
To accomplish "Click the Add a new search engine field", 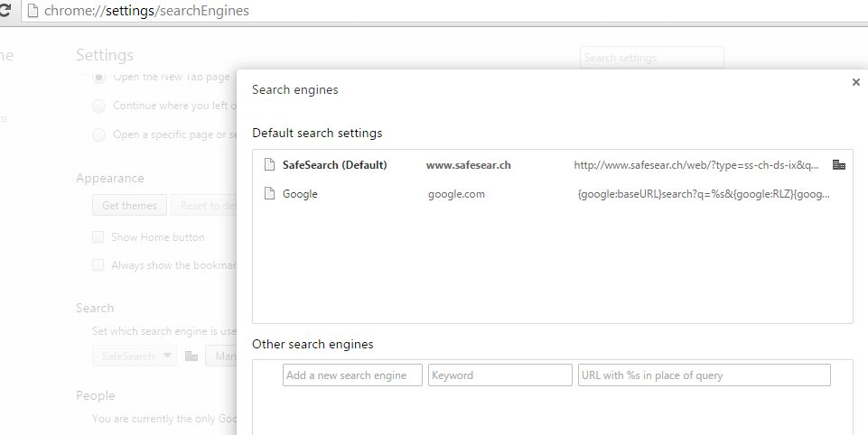I will click(352, 375).
